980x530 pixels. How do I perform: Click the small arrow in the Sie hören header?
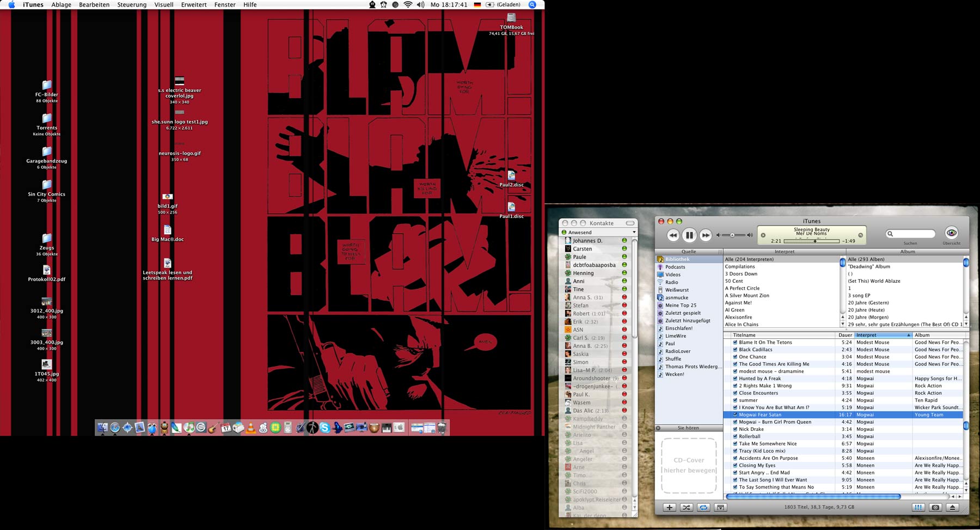(658, 428)
